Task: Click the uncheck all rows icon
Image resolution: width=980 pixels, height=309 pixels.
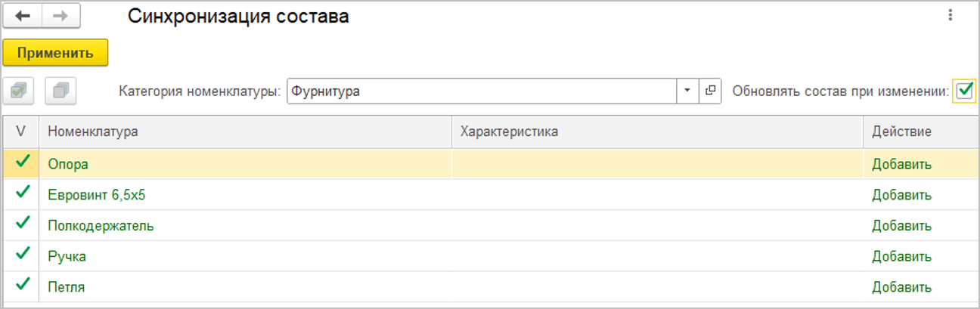Action: (x=61, y=91)
